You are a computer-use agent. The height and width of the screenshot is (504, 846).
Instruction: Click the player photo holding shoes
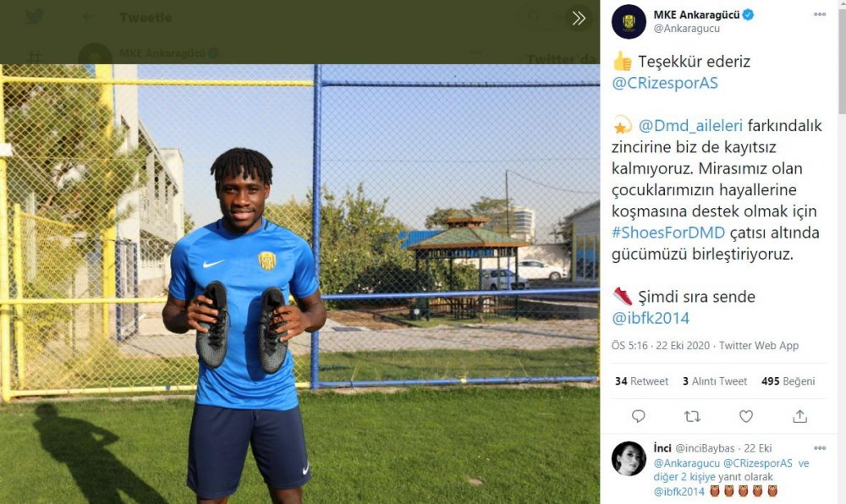pyautogui.click(x=299, y=284)
